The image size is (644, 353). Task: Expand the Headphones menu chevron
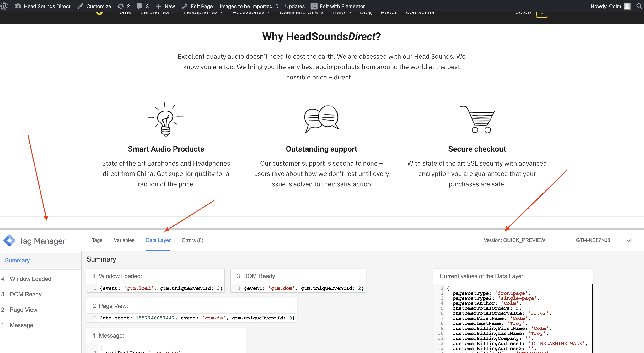[222, 13]
